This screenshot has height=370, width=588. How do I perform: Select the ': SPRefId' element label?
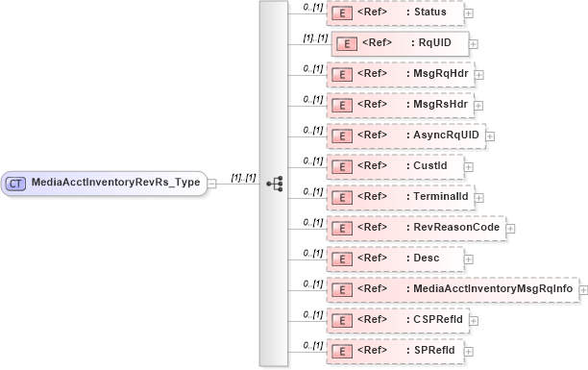tap(430, 351)
